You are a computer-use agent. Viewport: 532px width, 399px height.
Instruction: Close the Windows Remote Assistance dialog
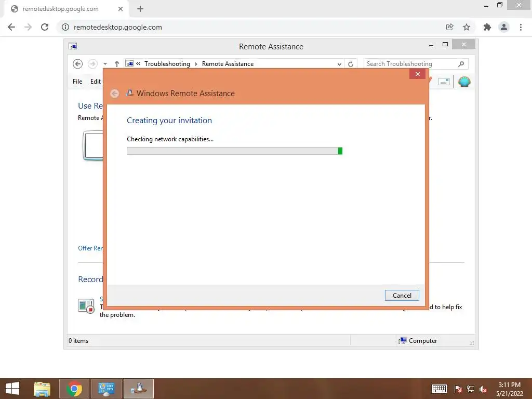click(418, 74)
